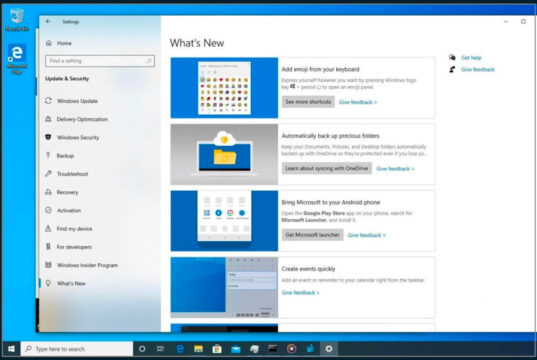Focus the Find a setting search box
The height and width of the screenshot is (360, 537).
coord(100,61)
